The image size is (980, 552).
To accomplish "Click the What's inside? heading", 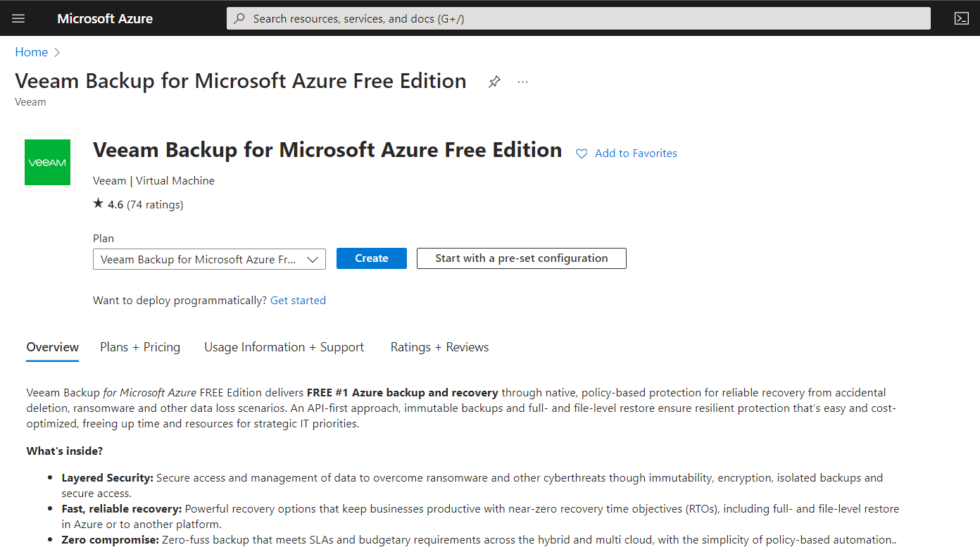I will click(x=65, y=451).
